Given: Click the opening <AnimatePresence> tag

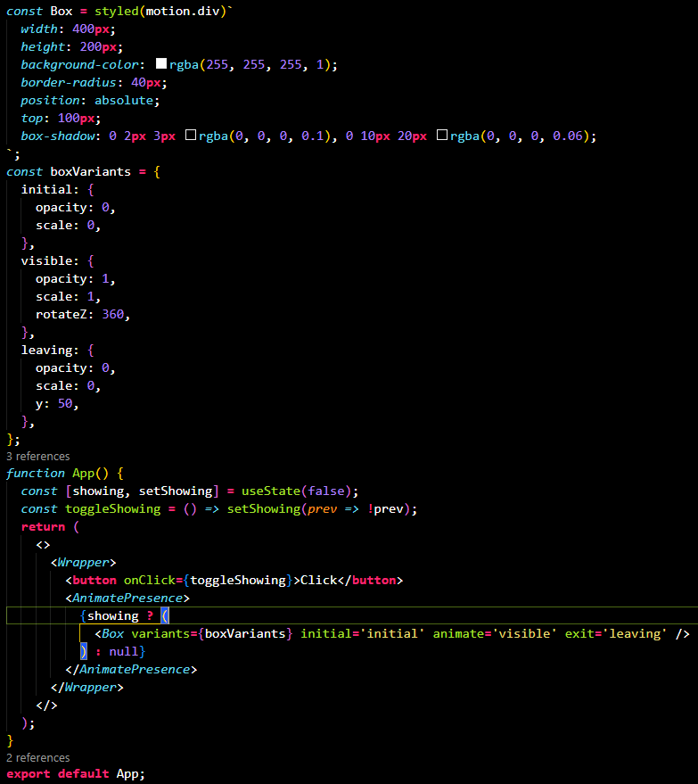Looking at the screenshot, I should pos(127,598).
